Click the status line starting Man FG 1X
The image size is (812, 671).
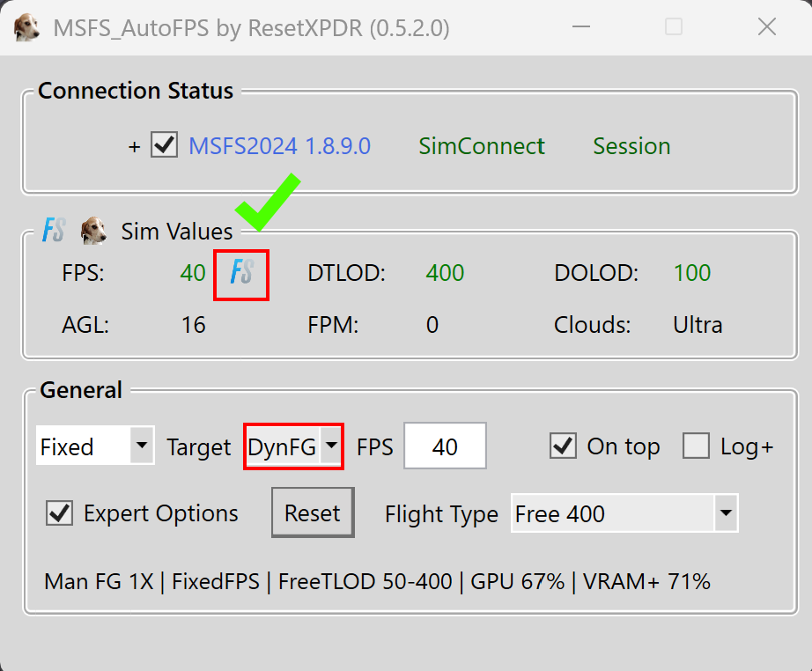[x=377, y=581]
